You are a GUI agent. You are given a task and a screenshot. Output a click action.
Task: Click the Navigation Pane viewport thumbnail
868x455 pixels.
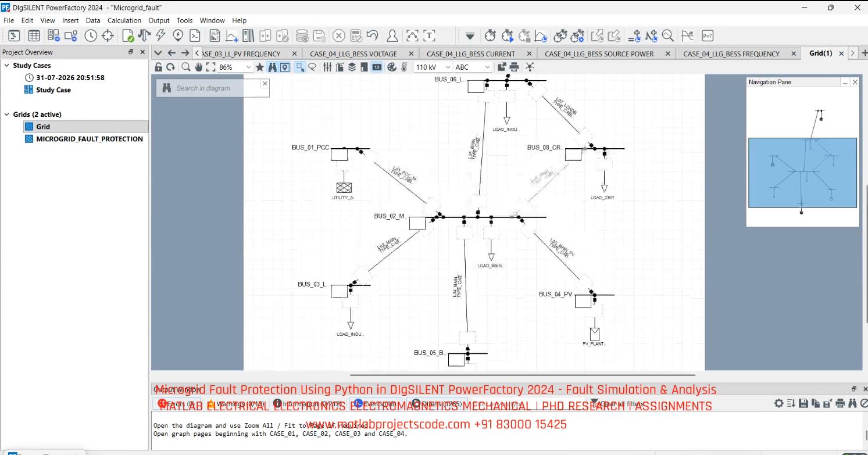802,173
